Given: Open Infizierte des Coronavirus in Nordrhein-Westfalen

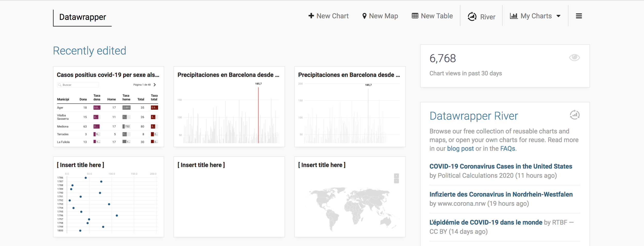Looking at the screenshot, I should pyautogui.click(x=501, y=194).
